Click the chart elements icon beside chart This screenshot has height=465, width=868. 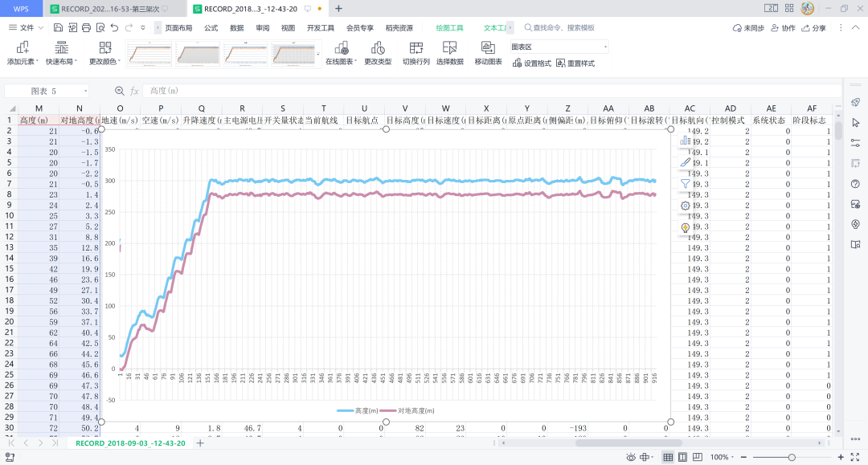tap(686, 141)
